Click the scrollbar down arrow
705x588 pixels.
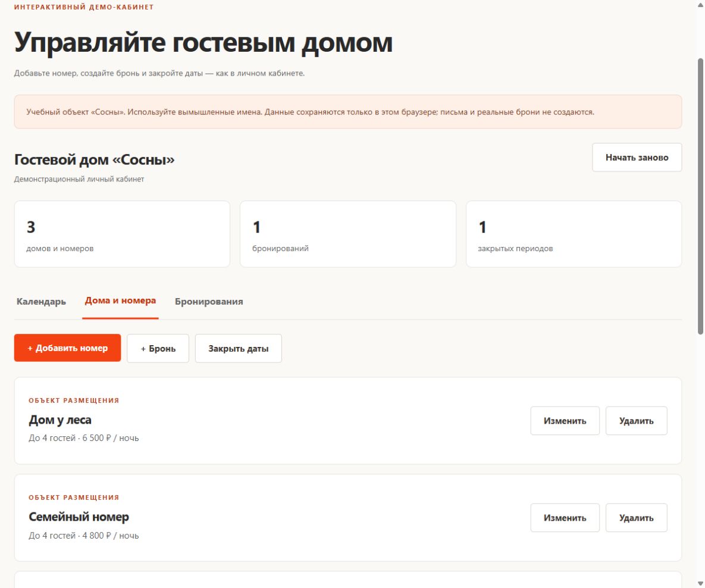pos(700,583)
